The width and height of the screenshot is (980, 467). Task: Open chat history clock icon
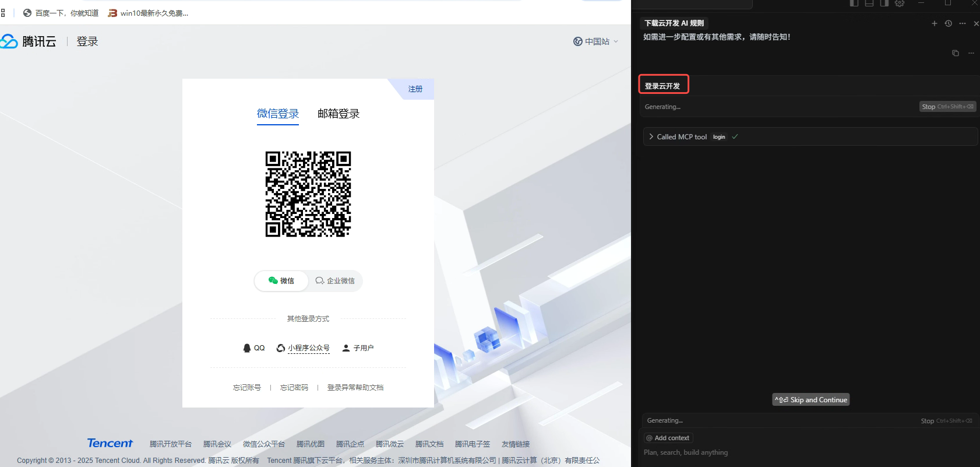tap(949, 23)
